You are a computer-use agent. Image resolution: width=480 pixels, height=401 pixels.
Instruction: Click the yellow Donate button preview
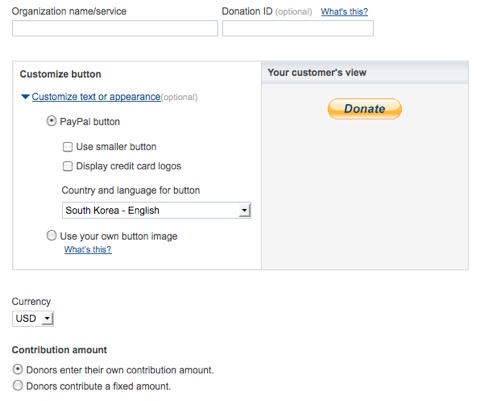point(365,109)
